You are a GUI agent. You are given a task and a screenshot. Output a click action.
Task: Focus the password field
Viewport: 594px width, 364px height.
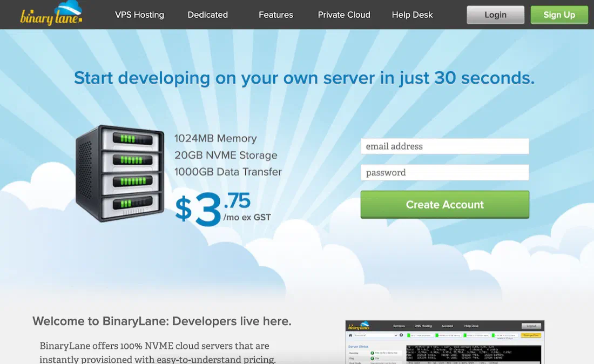coord(445,172)
